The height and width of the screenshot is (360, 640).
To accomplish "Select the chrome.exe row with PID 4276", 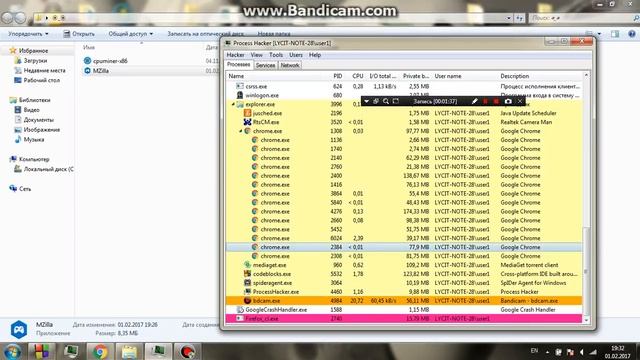I will click(404, 211).
